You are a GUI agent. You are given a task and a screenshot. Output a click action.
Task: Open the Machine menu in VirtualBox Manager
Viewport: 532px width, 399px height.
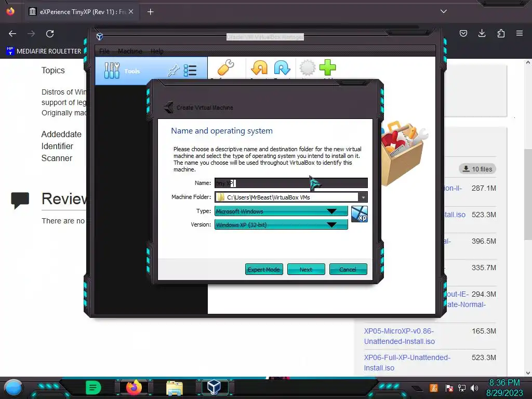(130, 51)
